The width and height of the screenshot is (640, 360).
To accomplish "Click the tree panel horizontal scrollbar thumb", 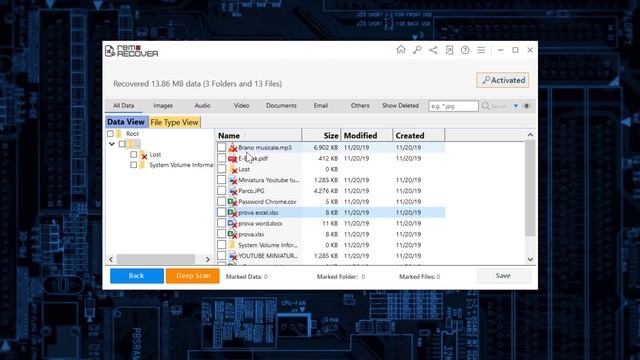I will (156, 259).
